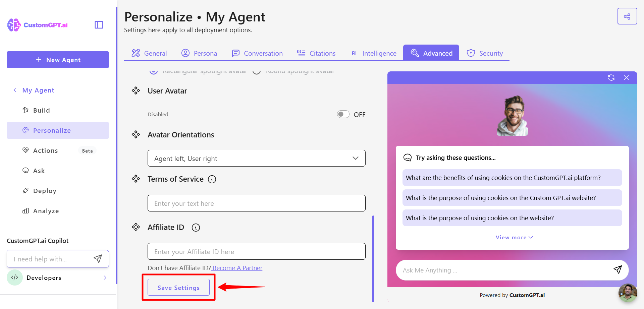Click the settings panel scrollbar
Image resolution: width=644 pixels, height=309 pixels.
[x=373, y=259]
